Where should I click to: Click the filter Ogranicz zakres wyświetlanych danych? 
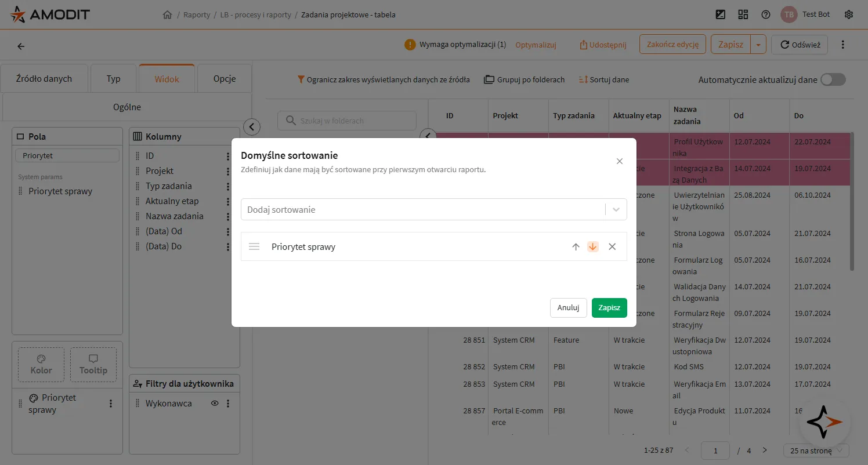pos(384,79)
